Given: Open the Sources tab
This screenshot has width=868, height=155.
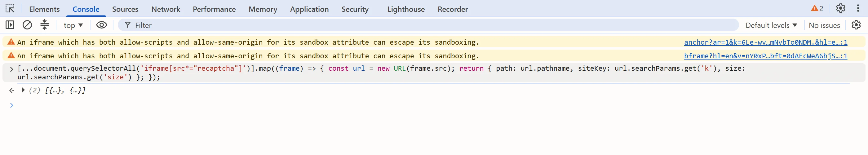Looking at the screenshot, I should click(x=125, y=9).
